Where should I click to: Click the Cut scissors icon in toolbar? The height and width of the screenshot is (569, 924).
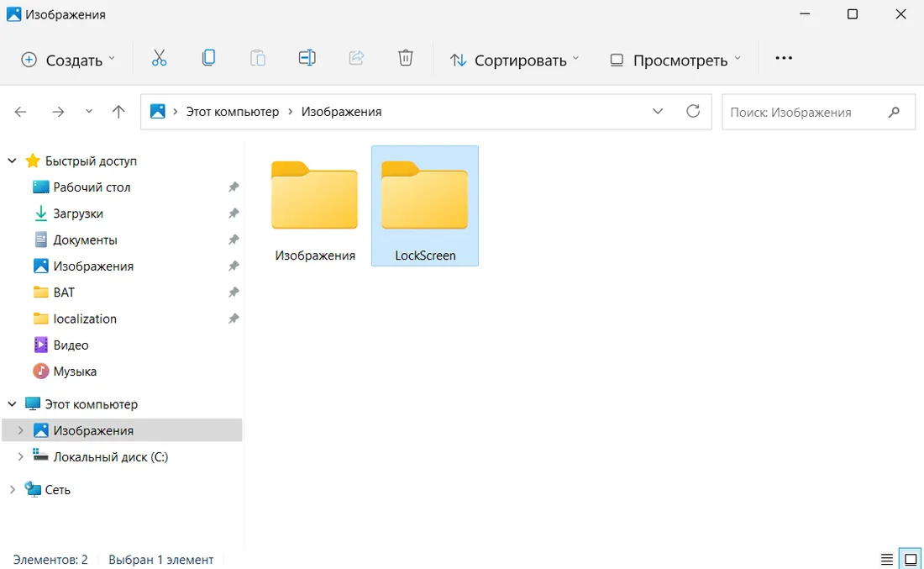point(159,58)
